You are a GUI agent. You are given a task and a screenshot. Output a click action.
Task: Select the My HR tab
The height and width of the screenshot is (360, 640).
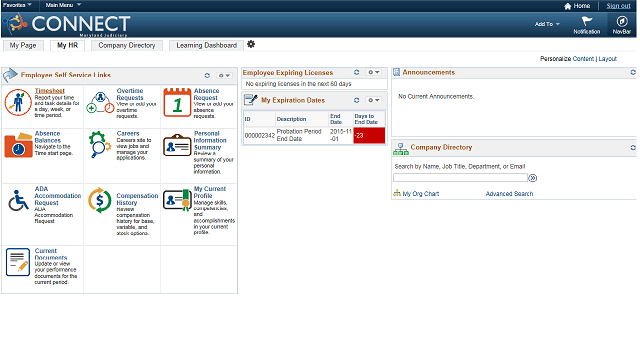67,45
